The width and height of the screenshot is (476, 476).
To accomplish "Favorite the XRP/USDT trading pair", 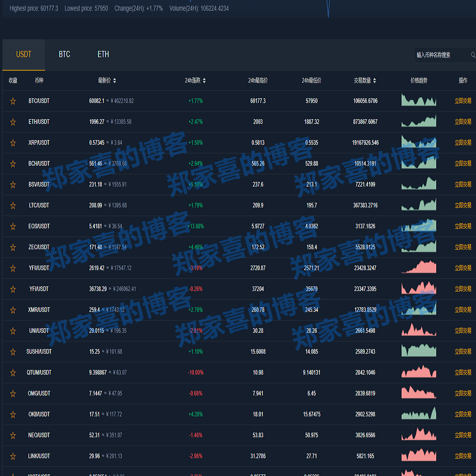I will [13, 143].
